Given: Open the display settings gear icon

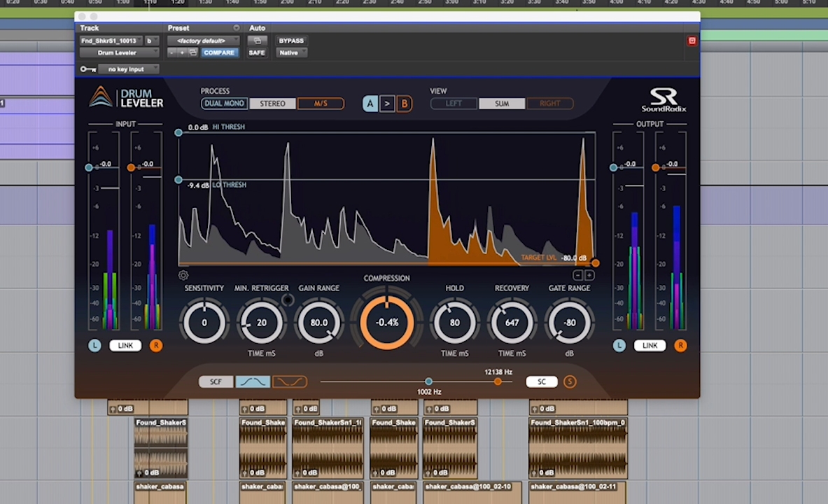Looking at the screenshot, I should (x=183, y=275).
